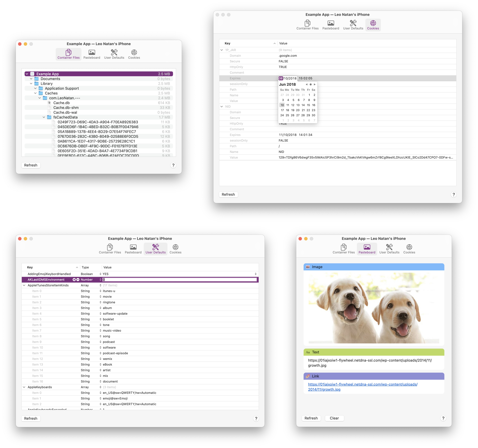Collapse the Caches folder in the file tree
This screenshot has height=448, width=478.
pyautogui.click(x=35, y=93)
